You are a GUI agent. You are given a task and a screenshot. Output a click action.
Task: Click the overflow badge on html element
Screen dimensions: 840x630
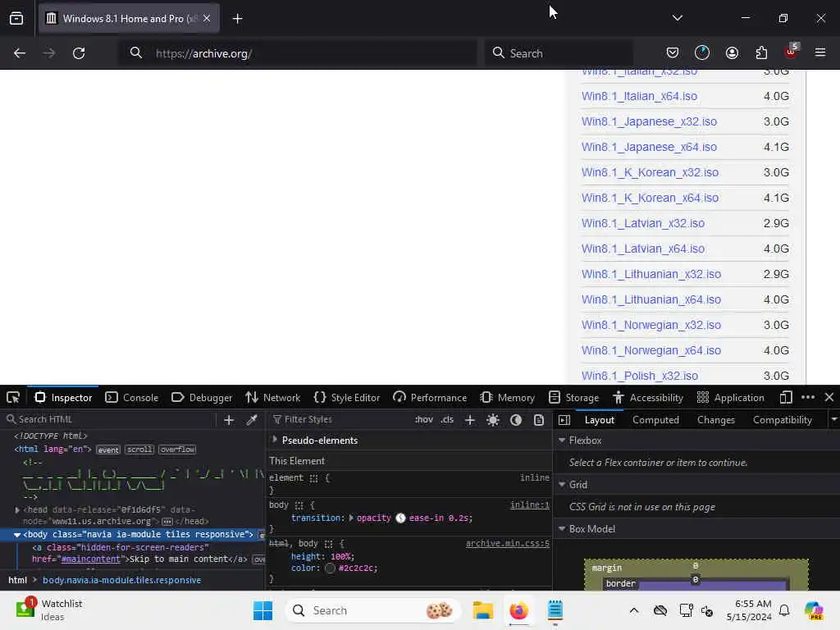click(177, 450)
